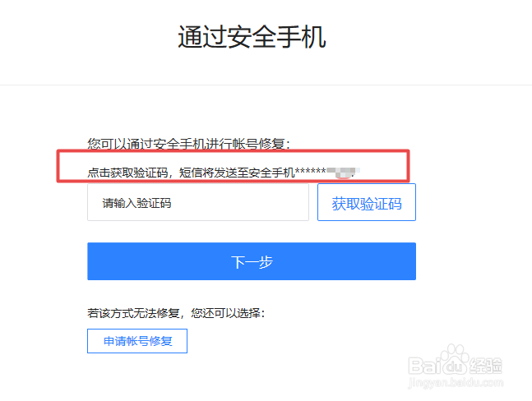This screenshot has height=401, width=532.
Task: Click the 通过安全手机 page title
Action: pos(252,37)
